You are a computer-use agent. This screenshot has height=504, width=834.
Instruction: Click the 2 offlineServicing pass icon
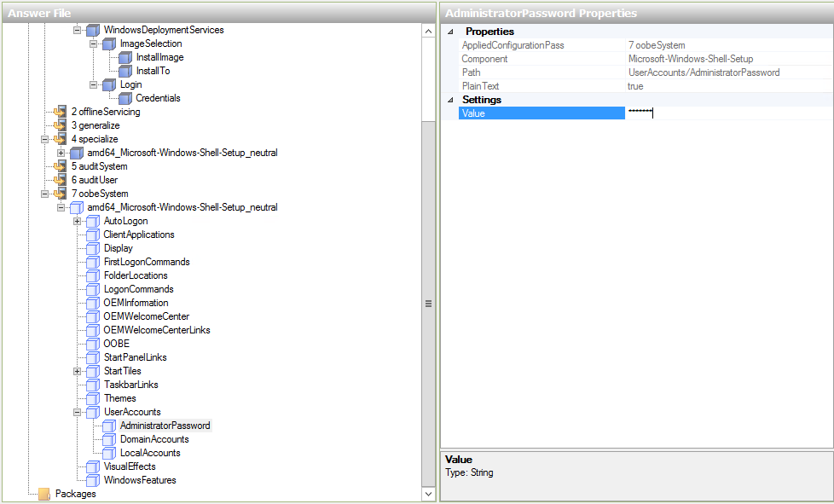60,112
